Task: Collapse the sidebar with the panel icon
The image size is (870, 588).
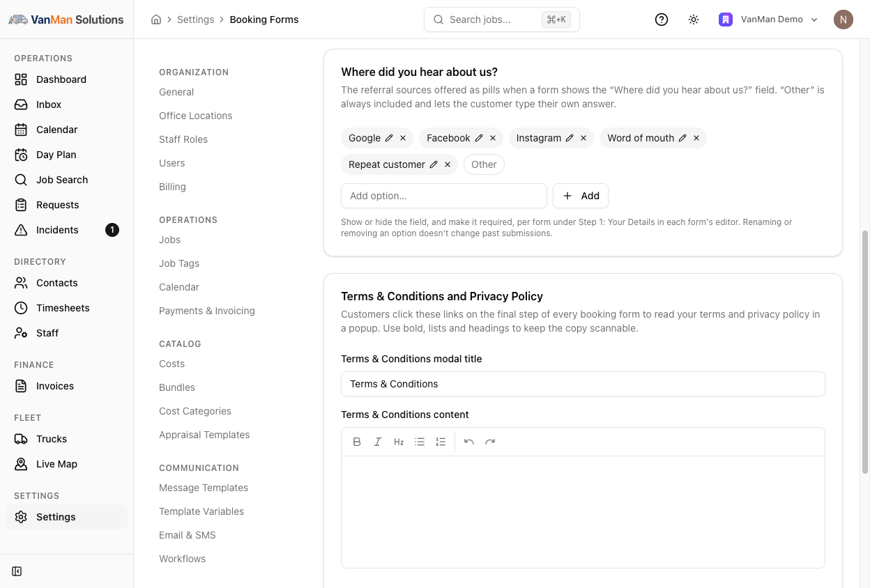Action: (x=17, y=571)
